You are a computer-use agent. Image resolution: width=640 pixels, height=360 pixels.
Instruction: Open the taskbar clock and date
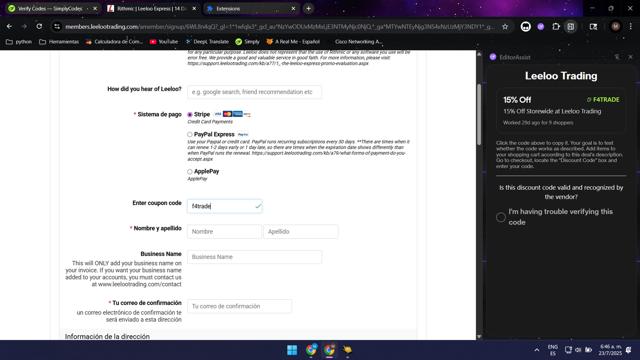(x=611, y=350)
